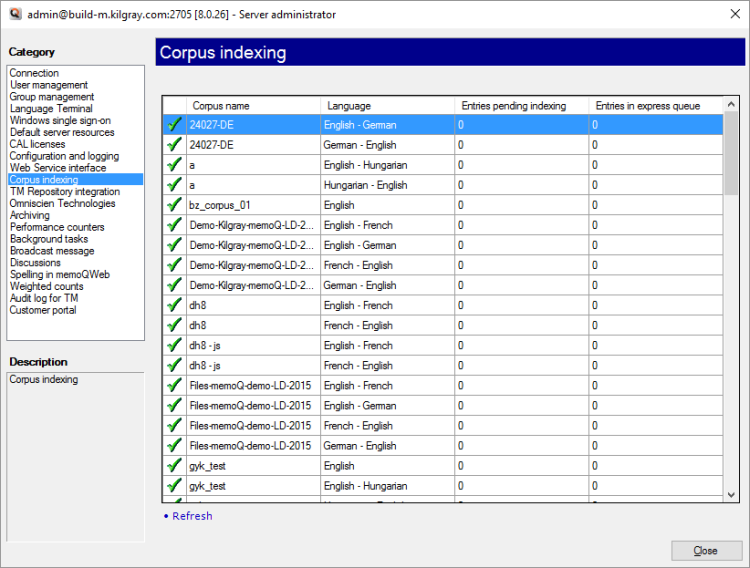Open TM Repository integration category
This screenshot has height=568, width=750.
pyautogui.click(x=64, y=192)
